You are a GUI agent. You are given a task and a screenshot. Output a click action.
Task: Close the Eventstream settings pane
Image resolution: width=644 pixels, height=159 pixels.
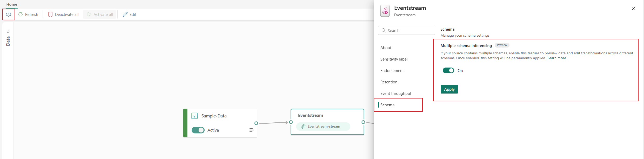click(634, 8)
